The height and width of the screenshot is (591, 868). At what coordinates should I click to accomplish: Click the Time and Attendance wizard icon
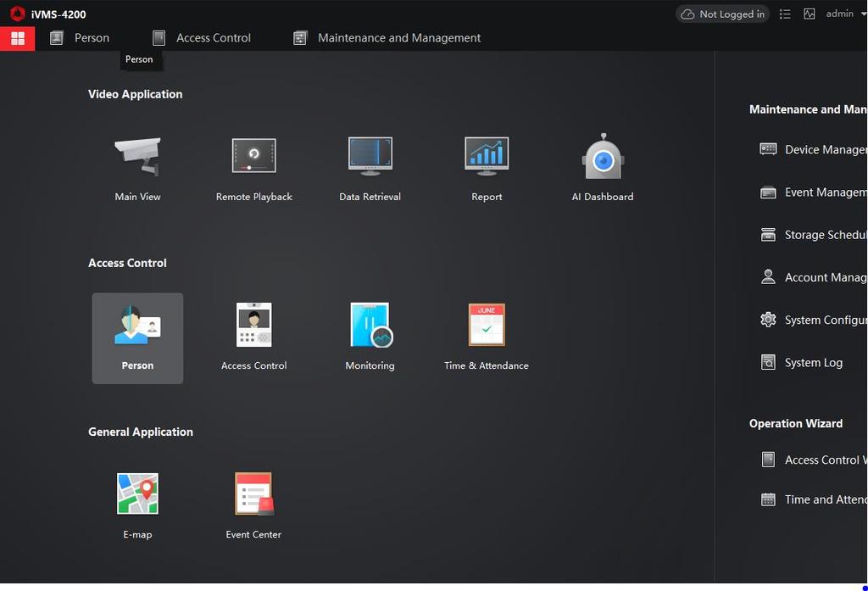[x=768, y=499]
